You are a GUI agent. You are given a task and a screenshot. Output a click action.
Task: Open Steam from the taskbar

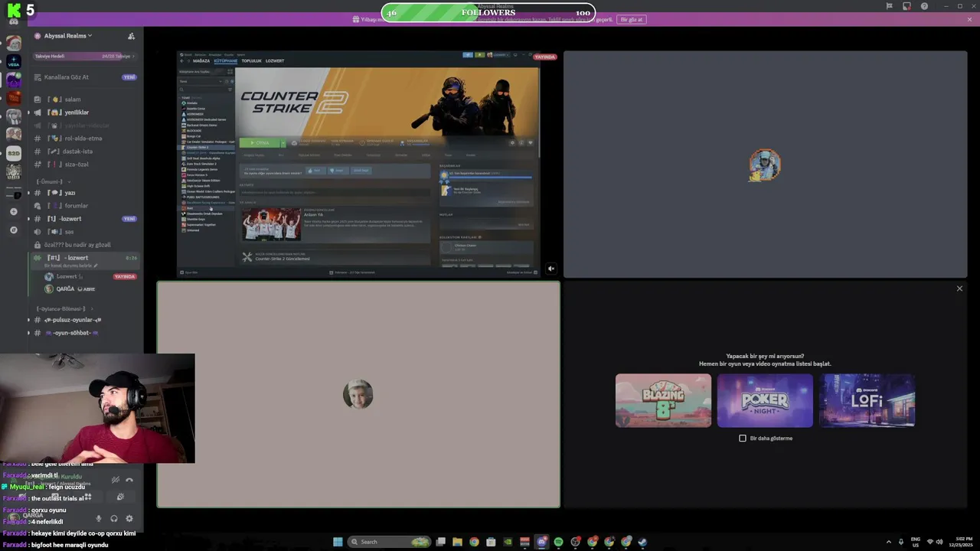(x=642, y=542)
